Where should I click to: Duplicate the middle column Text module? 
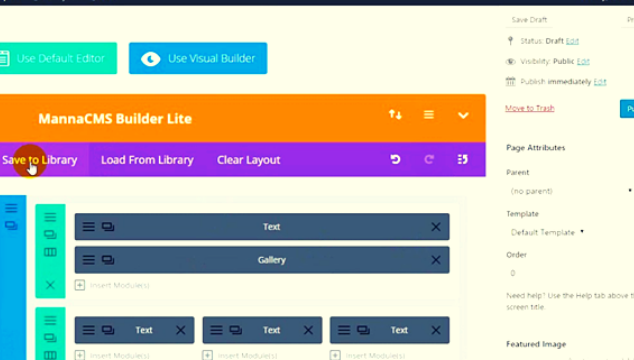236,330
